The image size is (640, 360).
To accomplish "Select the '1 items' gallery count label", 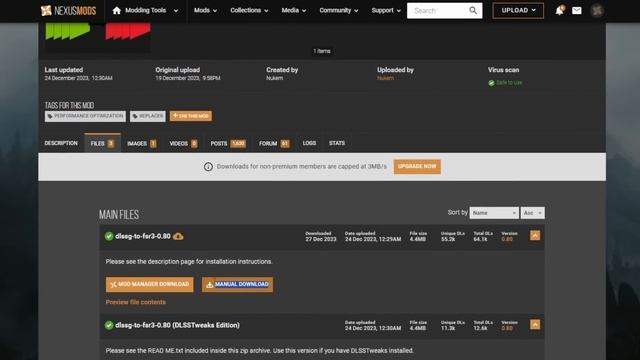I will (322, 51).
